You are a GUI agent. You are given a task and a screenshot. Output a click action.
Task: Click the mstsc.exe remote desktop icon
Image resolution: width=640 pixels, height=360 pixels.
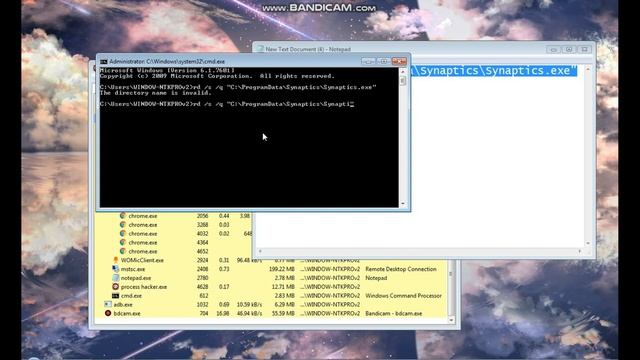[116, 269]
